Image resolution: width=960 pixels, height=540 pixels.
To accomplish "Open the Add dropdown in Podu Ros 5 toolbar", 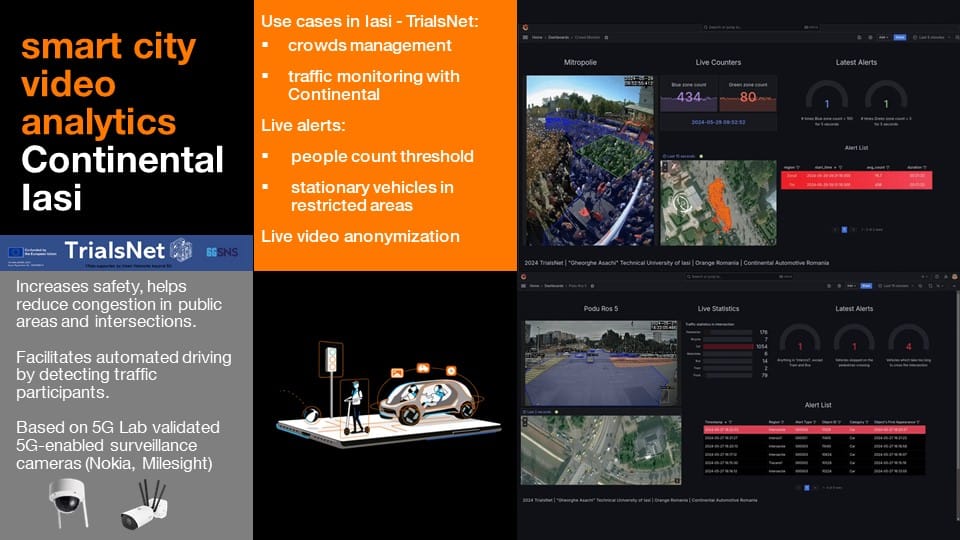I will pos(852,286).
